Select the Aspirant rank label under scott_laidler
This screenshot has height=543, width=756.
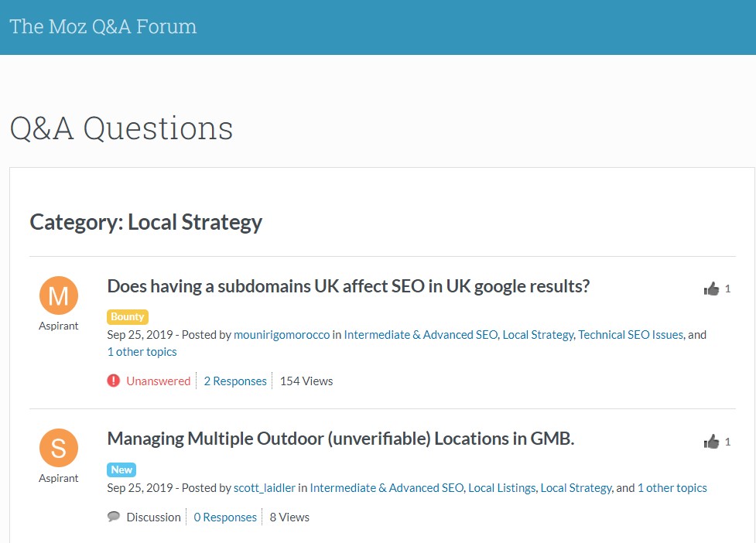[x=58, y=478]
